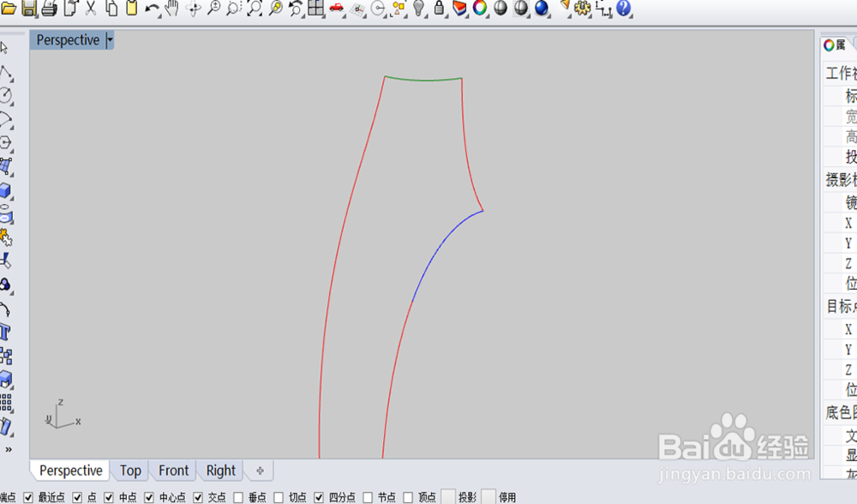Switch to Top viewport tab

(130, 471)
